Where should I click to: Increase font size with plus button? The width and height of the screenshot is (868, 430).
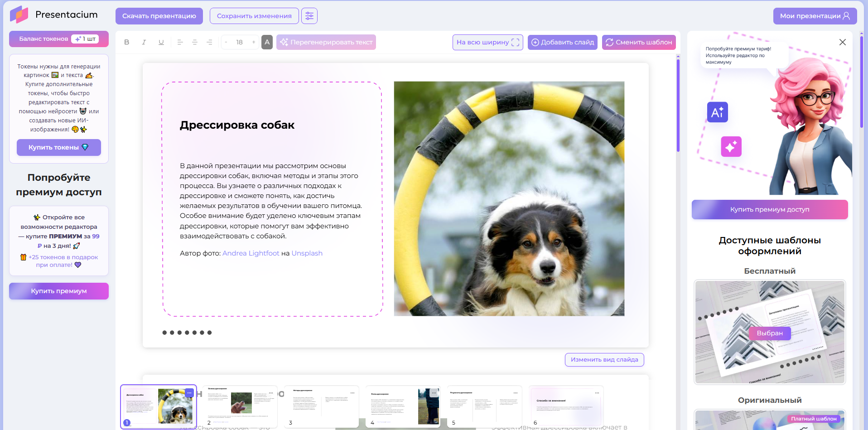[254, 42]
